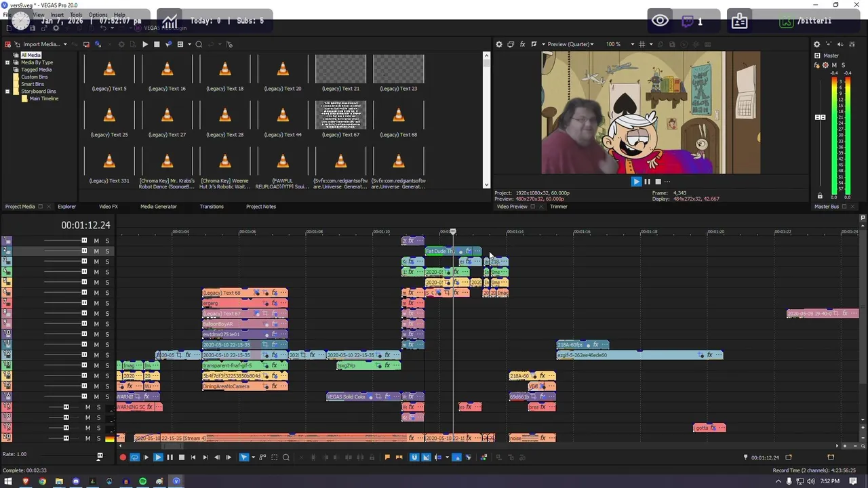Open the Transitions tab

(212, 207)
